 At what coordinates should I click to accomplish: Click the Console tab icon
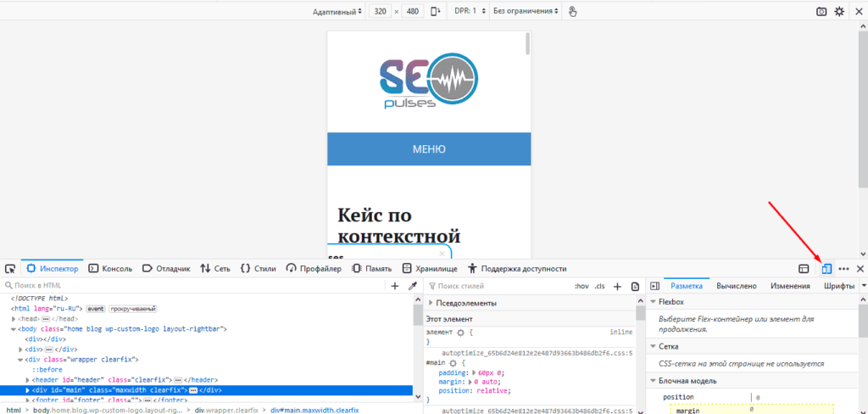pyautogui.click(x=94, y=269)
